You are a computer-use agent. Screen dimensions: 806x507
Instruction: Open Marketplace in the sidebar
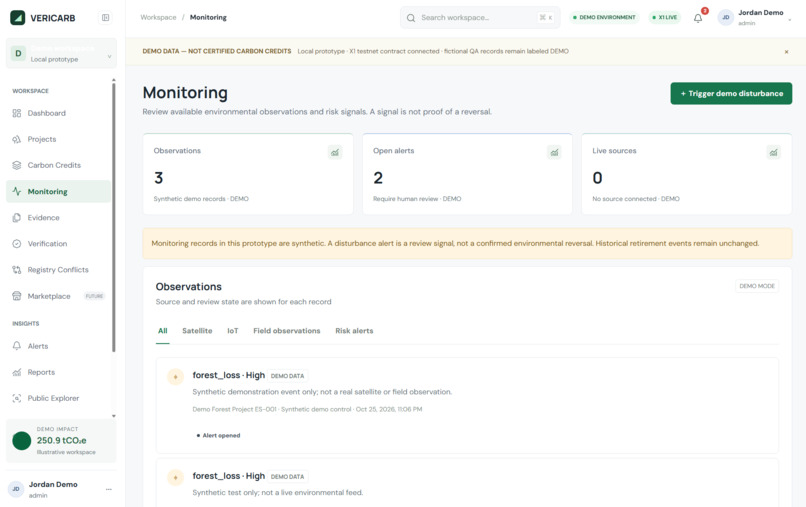pos(58,296)
